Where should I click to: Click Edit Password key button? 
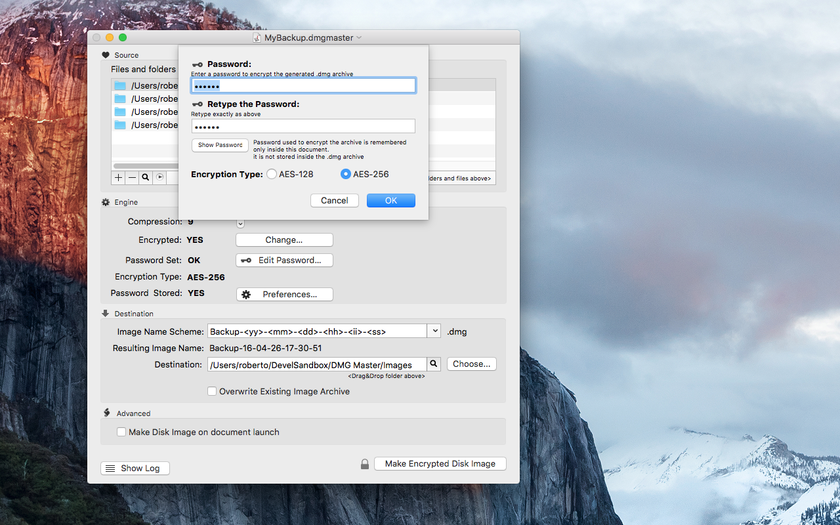pyautogui.click(x=284, y=260)
